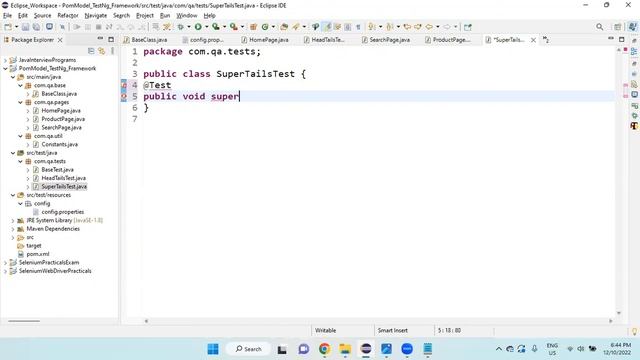Screen dimensions: 640x360
Task: Click the New wizard icon in toolbar
Action: (8, 27)
